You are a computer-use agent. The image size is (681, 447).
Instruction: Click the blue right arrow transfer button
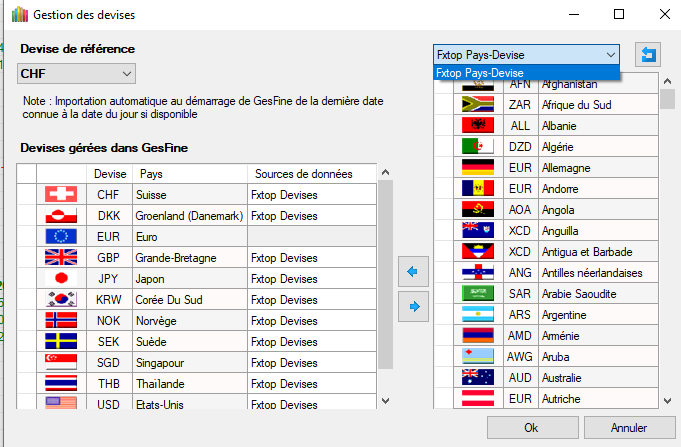(413, 307)
